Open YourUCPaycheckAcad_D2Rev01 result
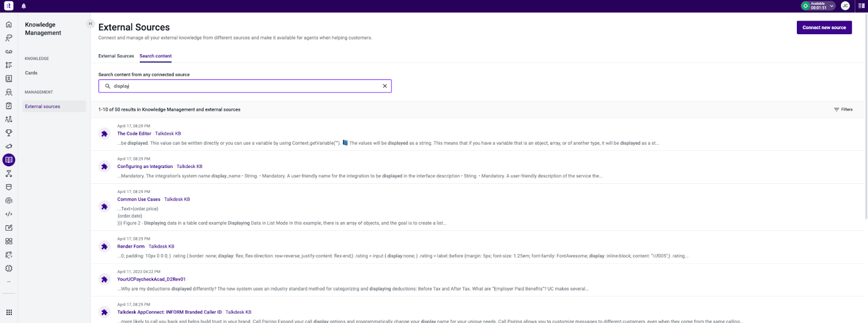This screenshot has width=868, height=323. [151, 280]
